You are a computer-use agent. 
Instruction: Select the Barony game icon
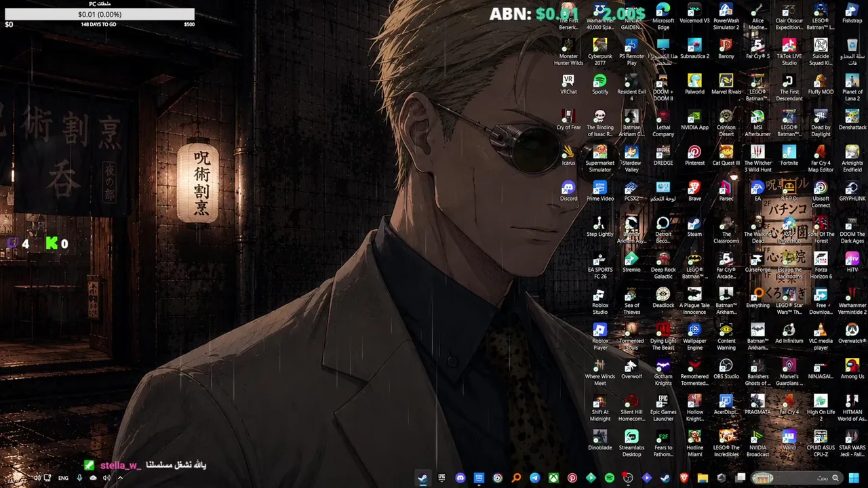(726, 49)
